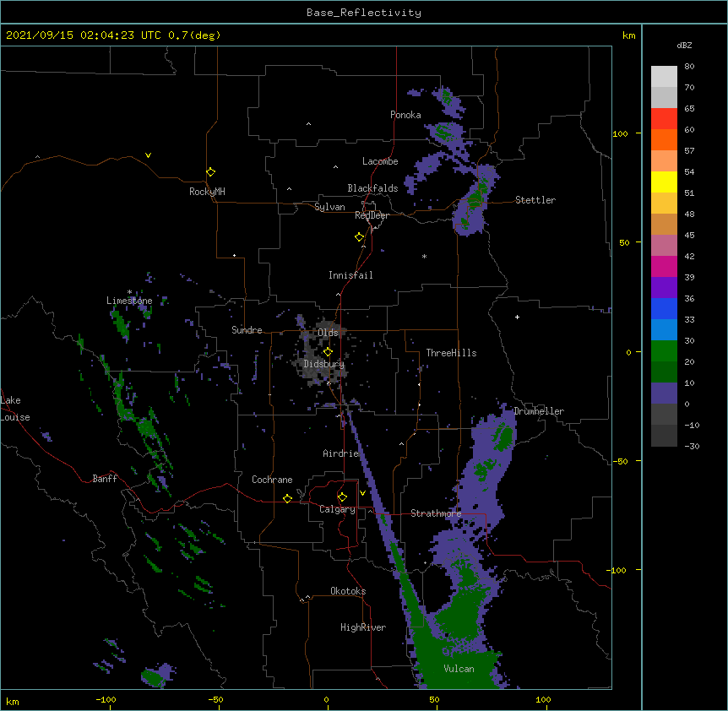Click the violet 36-39 dBZ legend swatch
This screenshot has width=728, height=711.
pyautogui.click(x=664, y=288)
